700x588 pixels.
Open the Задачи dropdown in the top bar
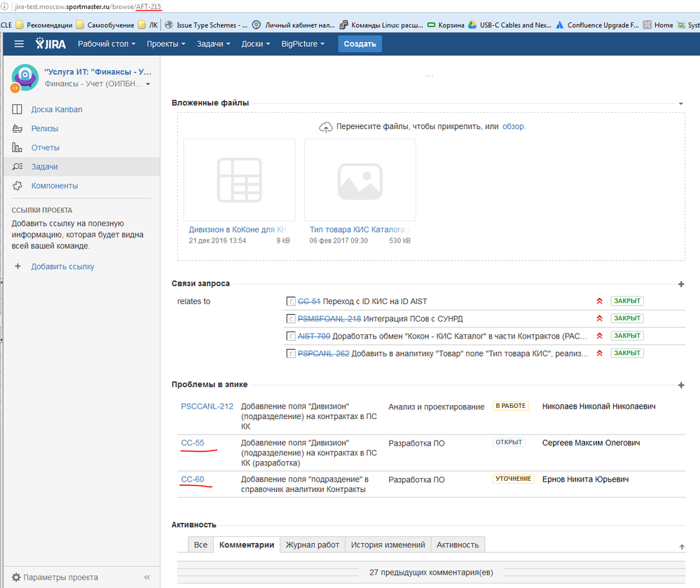tap(214, 43)
